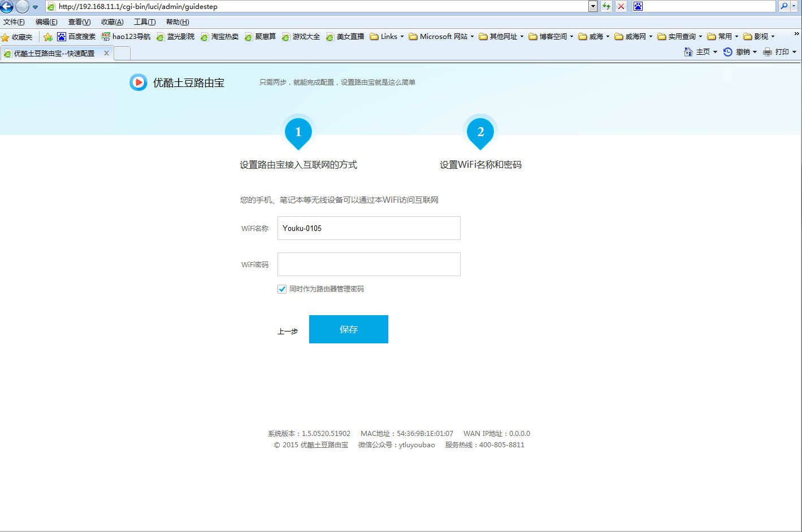The width and height of the screenshot is (802, 532).
Task: Click the blue 保存 save button
Action: [349, 329]
